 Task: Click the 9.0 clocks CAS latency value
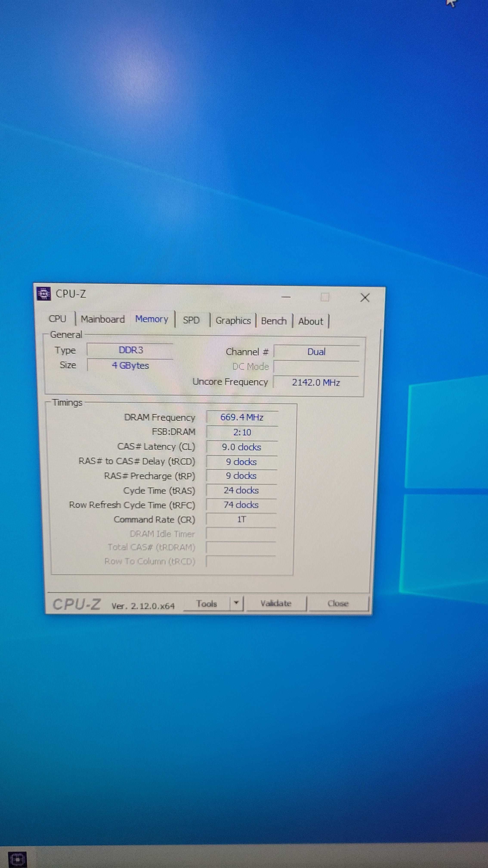241,447
